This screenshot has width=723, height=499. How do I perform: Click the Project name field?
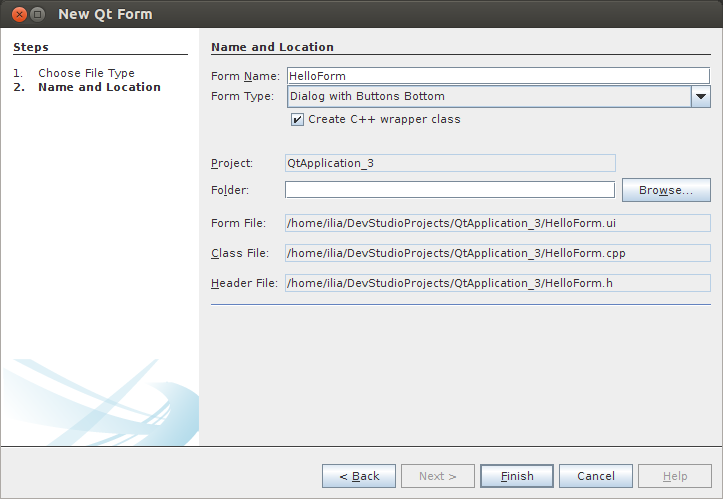pyautogui.click(x=449, y=163)
